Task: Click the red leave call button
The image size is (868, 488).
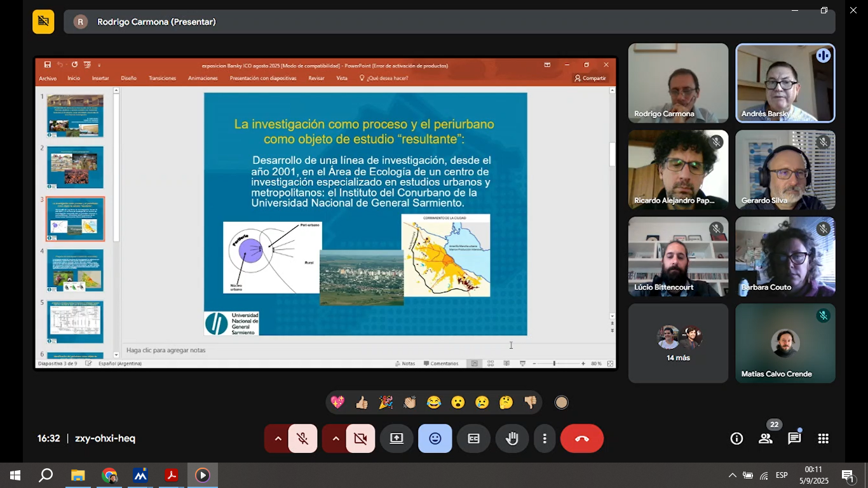Action: 582,438
